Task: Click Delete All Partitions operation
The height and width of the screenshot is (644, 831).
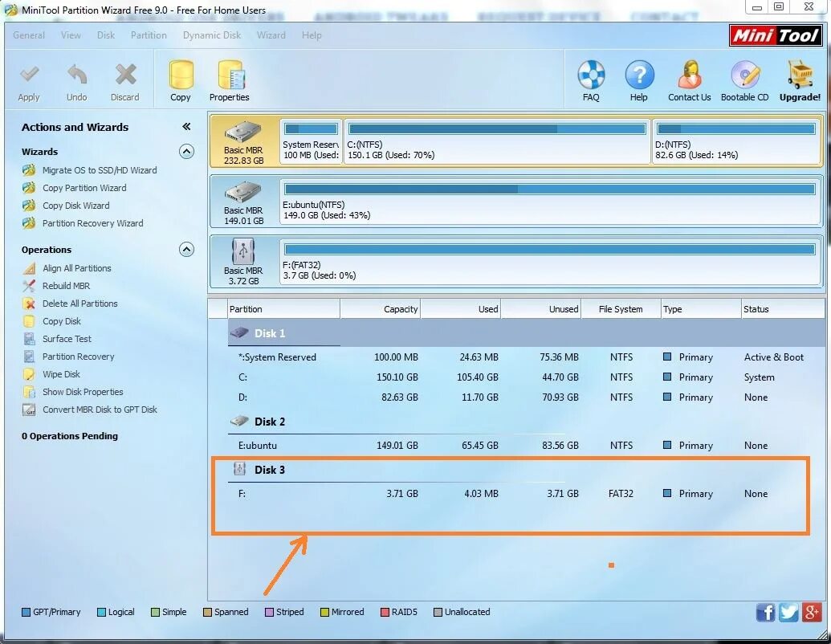Action: pos(80,304)
